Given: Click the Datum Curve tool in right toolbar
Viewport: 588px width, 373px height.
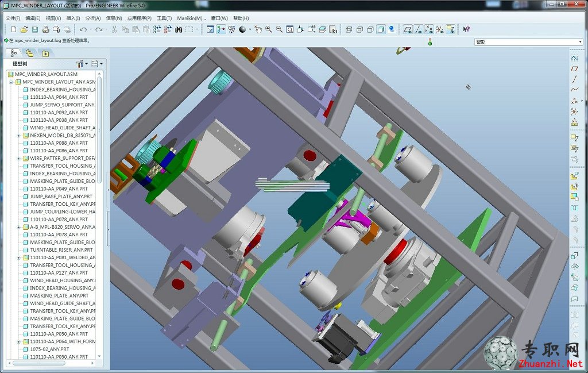Looking at the screenshot, I should point(574,90).
